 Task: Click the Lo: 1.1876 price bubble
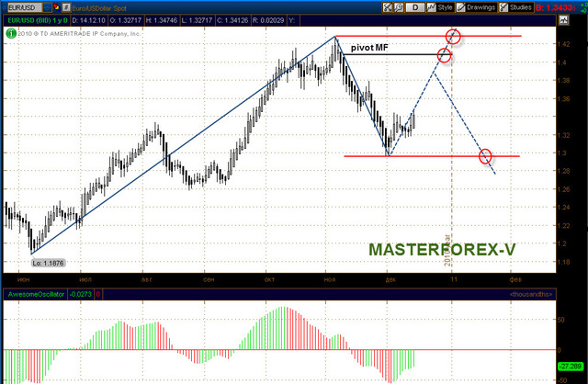48,263
